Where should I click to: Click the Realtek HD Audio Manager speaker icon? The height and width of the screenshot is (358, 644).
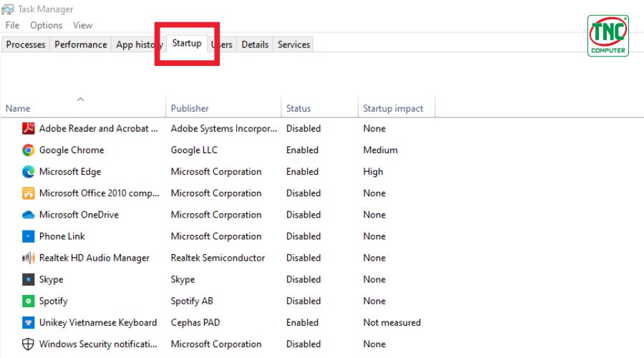click(x=28, y=258)
